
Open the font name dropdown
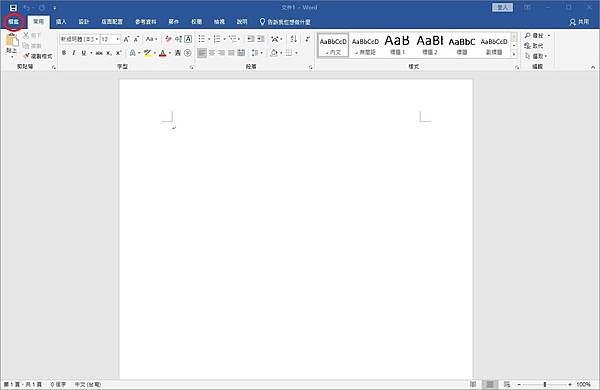96,39
